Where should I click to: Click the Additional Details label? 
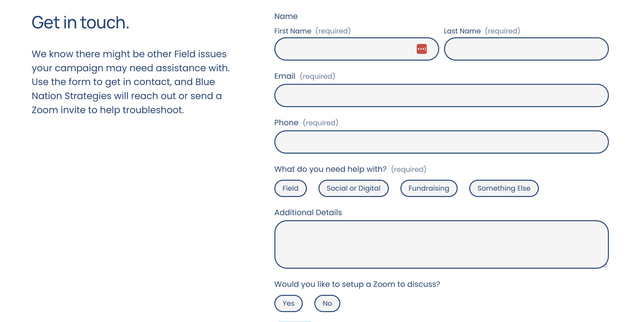tap(308, 212)
